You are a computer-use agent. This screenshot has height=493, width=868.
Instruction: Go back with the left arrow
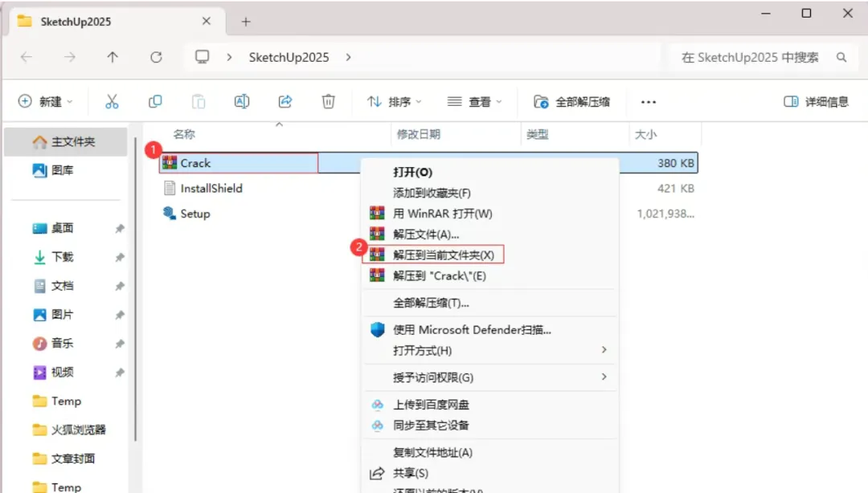[x=26, y=57]
